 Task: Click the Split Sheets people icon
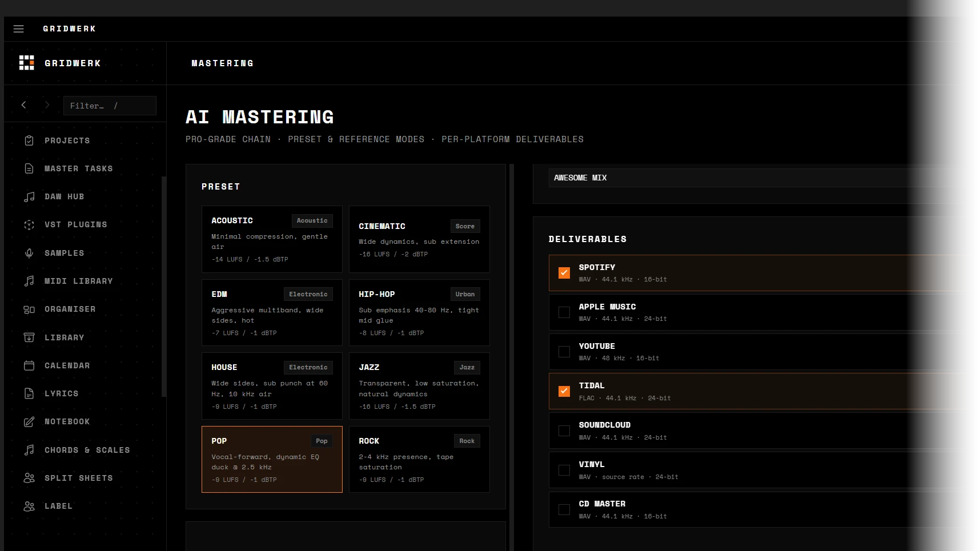click(x=29, y=478)
